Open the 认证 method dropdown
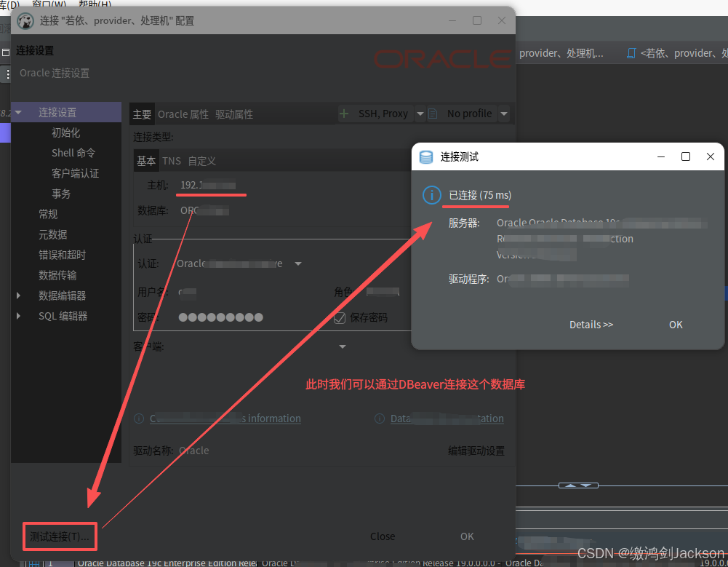Image resolution: width=728 pixels, height=567 pixels. (298, 264)
